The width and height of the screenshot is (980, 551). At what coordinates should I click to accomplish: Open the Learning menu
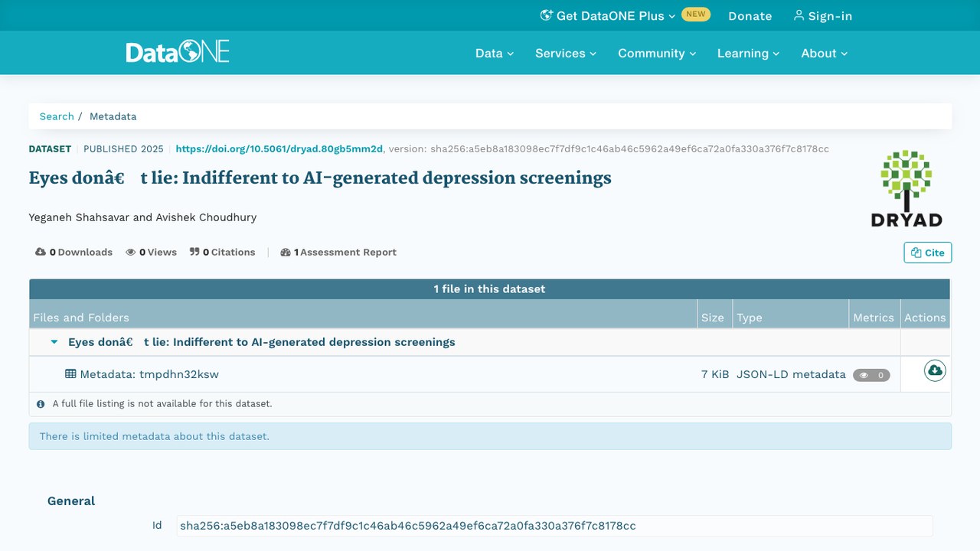(748, 53)
